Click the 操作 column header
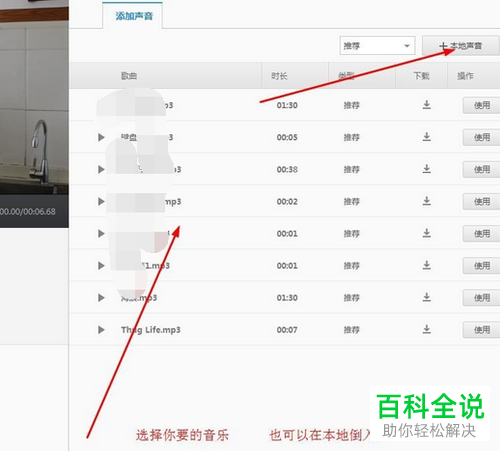The width and height of the screenshot is (500, 451). pyautogui.click(x=465, y=76)
